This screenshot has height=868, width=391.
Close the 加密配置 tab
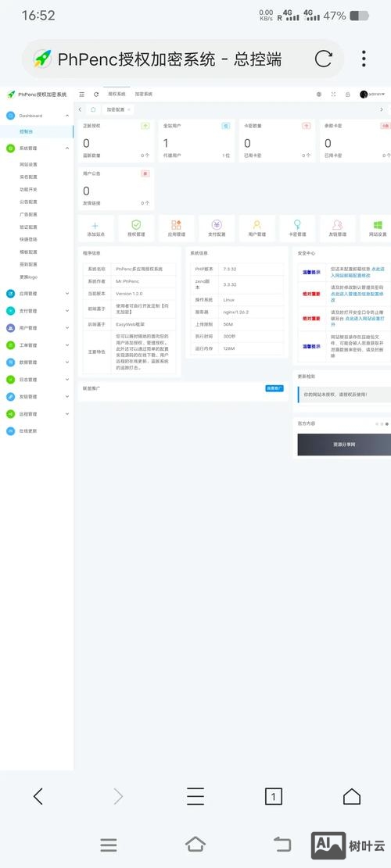tap(129, 109)
